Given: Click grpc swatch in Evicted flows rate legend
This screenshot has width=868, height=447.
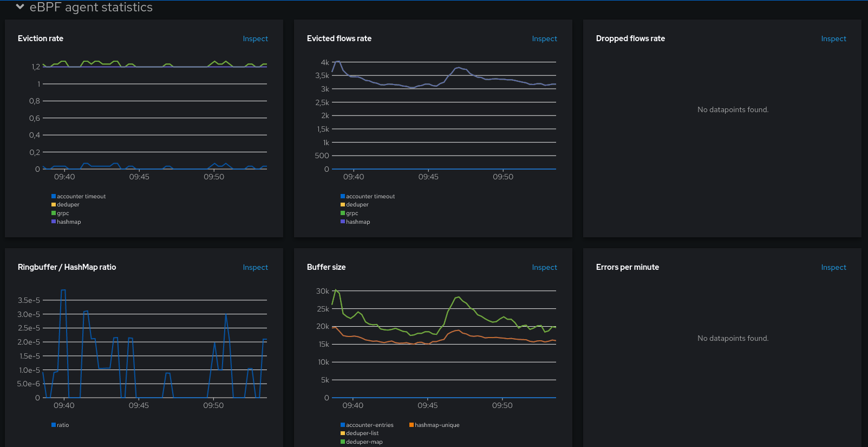Looking at the screenshot, I should pos(343,213).
